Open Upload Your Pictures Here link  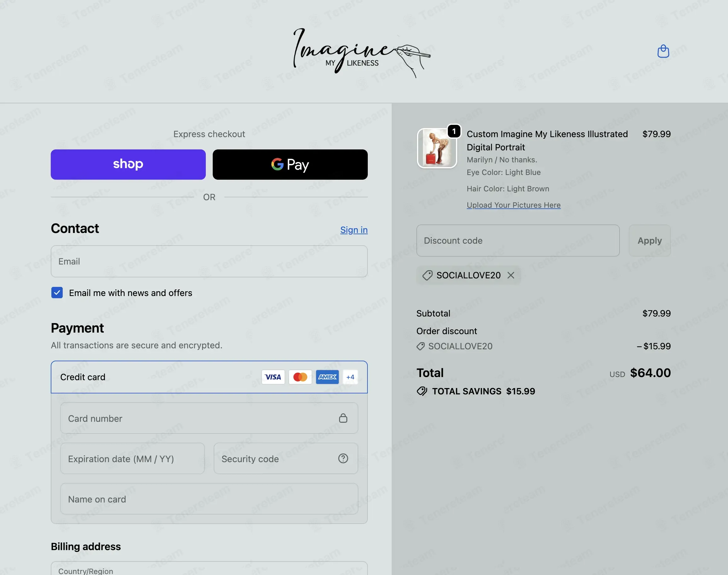coord(514,205)
